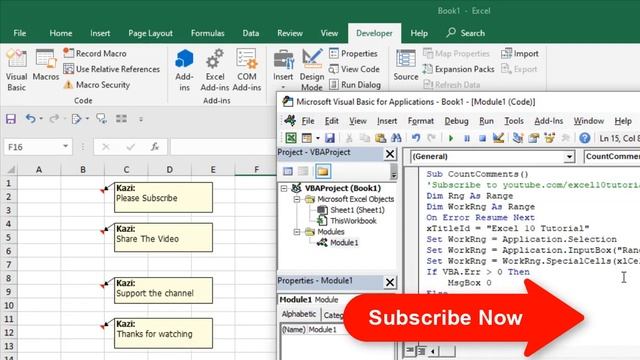Viewport: 640px width, 360px height.
Task: Open the VBA editor Format menu
Action: click(420, 121)
